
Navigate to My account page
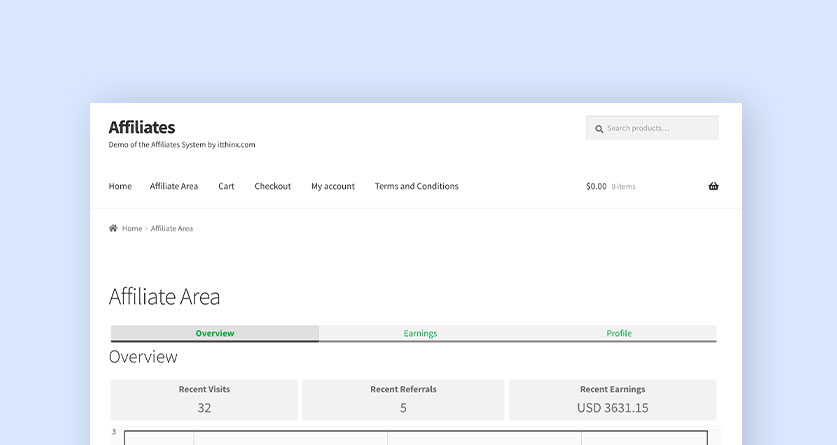click(333, 186)
